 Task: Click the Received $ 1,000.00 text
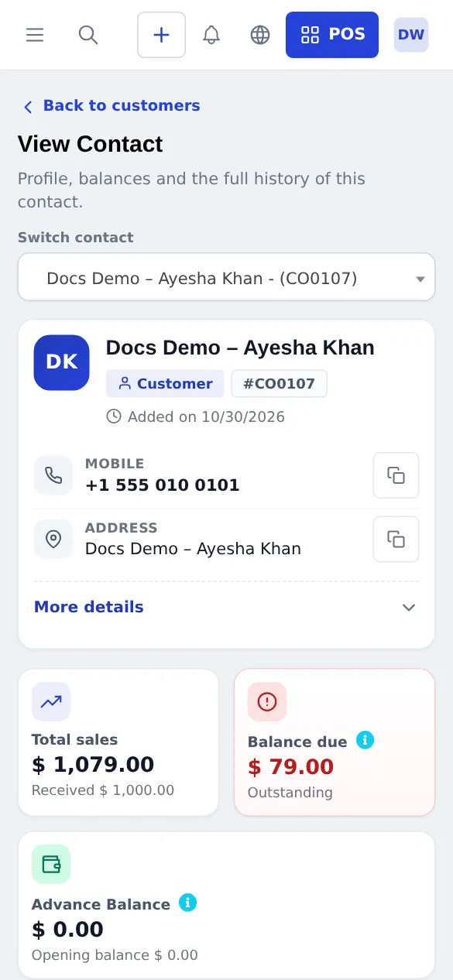103,790
